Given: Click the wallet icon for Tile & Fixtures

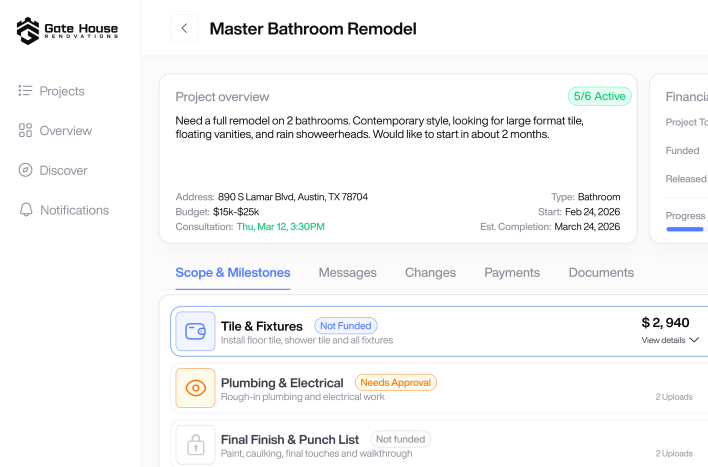Looking at the screenshot, I should point(196,331).
